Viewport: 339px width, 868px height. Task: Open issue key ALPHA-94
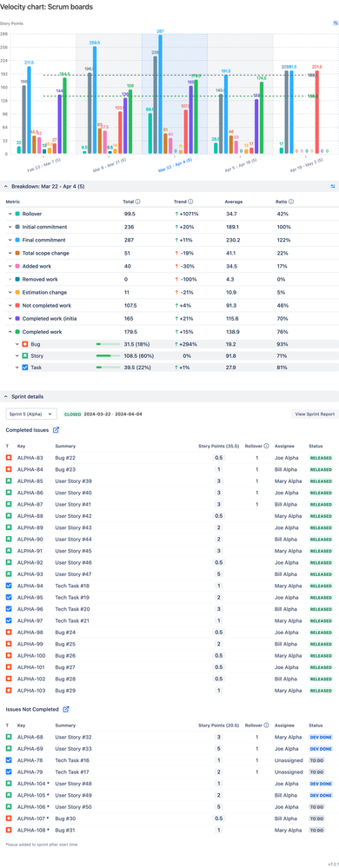[x=30, y=586]
